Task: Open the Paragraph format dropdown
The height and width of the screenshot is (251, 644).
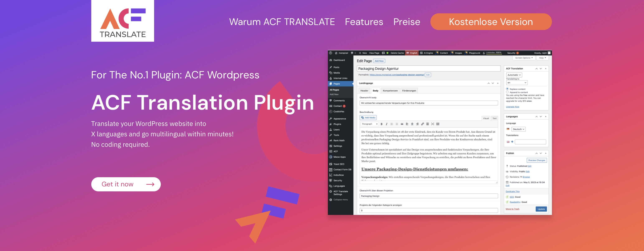Action: [x=369, y=124]
